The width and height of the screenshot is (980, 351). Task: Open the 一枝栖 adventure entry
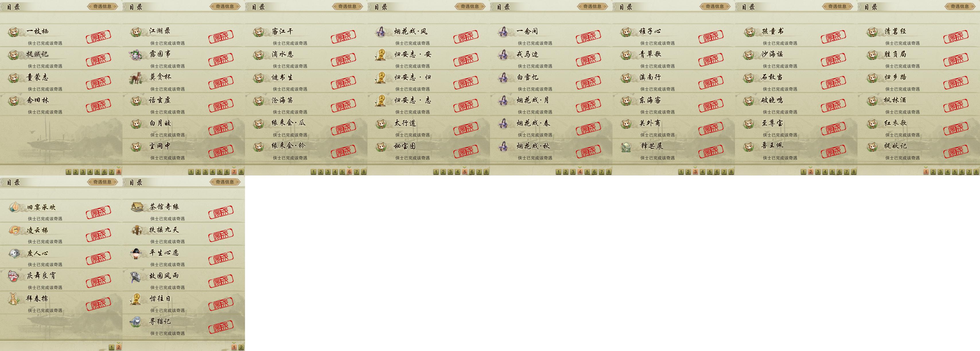point(61,35)
